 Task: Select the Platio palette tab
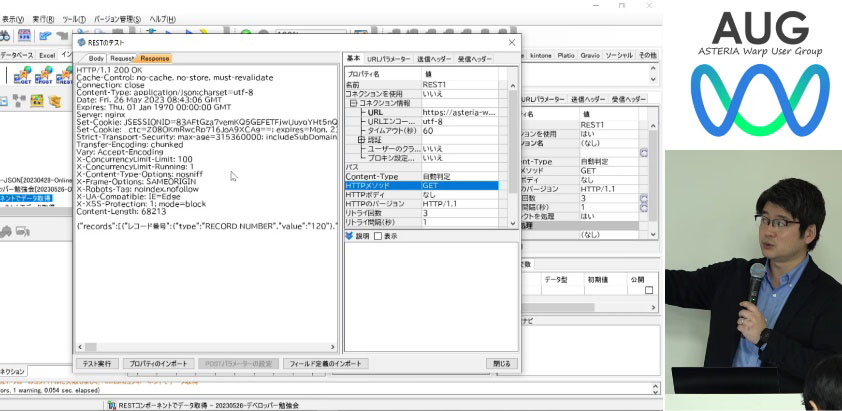pos(566,55)
